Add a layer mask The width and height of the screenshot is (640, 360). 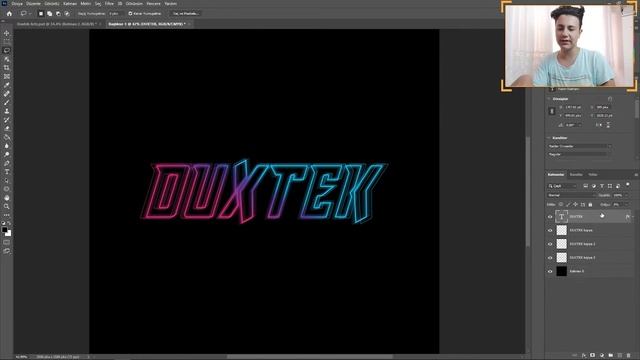593,356
